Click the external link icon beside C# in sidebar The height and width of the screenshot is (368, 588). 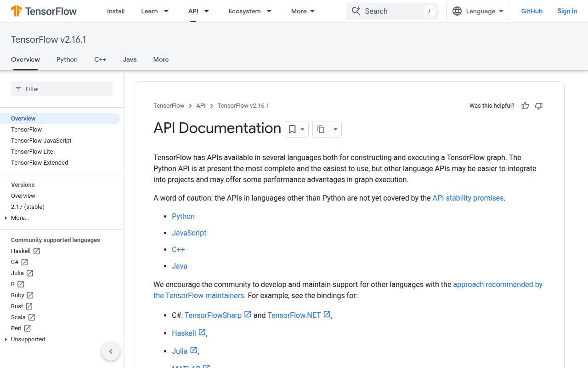click(25, 262)
